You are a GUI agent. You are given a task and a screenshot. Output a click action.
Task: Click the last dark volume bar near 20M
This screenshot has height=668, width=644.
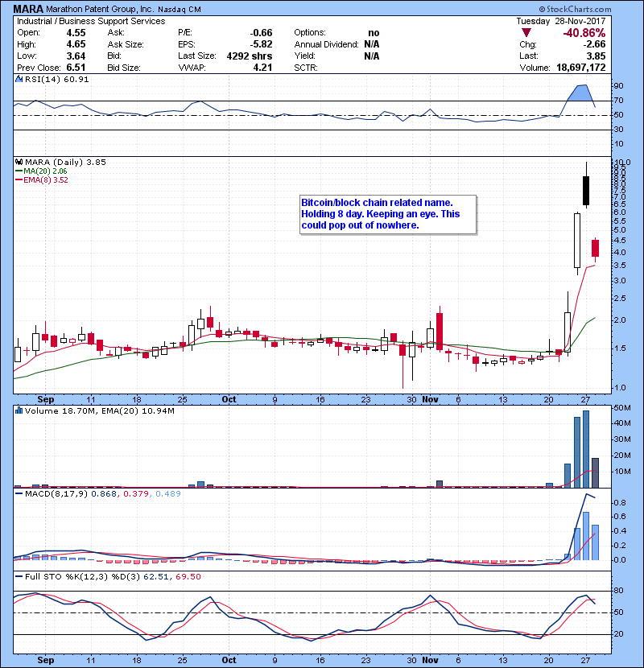(x=596, y=473)
